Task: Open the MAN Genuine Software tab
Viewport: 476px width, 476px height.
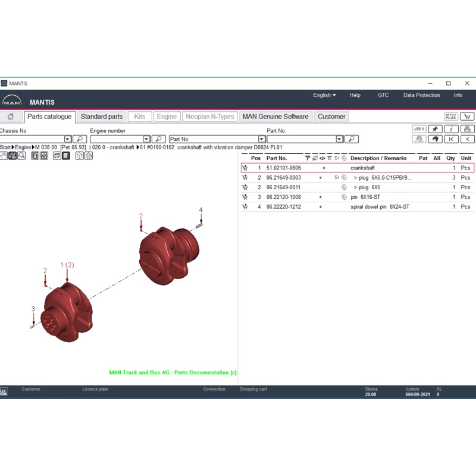Action: 275,117
